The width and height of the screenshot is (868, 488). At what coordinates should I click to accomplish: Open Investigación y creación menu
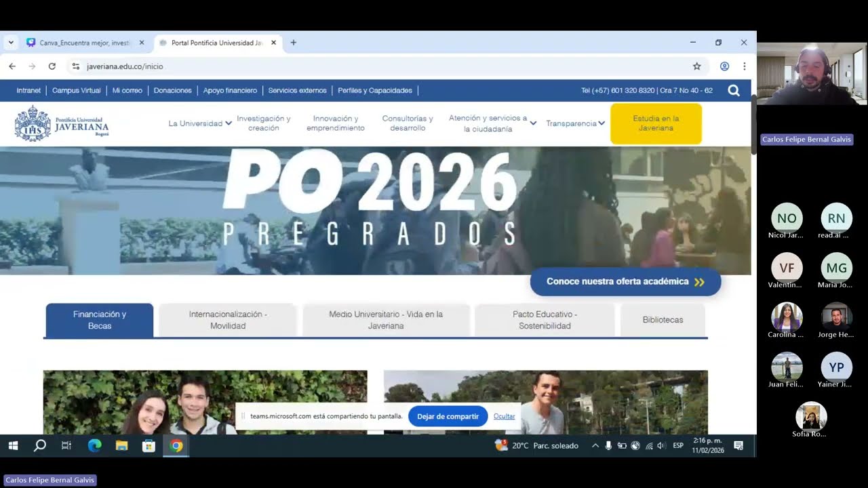click(x=264, y=123)
